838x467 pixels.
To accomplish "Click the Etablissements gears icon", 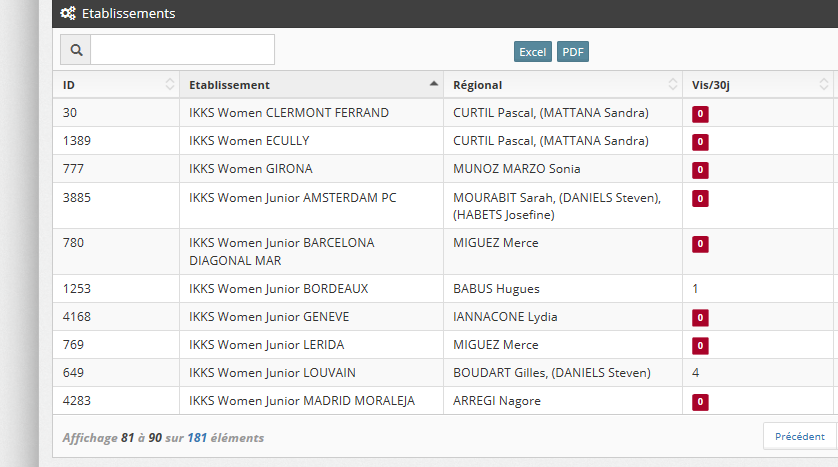I will coord(67,14).
